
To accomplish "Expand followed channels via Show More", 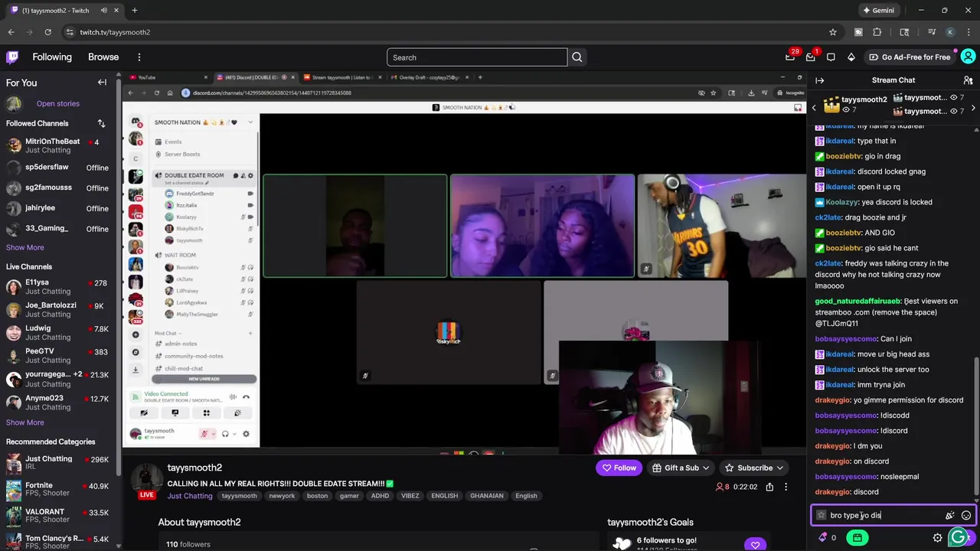I will click(25, 247).
